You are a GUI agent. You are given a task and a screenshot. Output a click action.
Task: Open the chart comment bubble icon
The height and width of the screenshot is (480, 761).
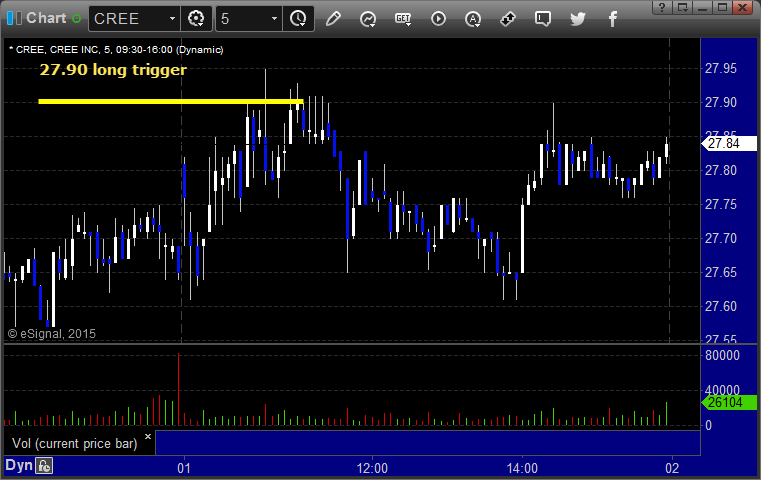(543, 19)
